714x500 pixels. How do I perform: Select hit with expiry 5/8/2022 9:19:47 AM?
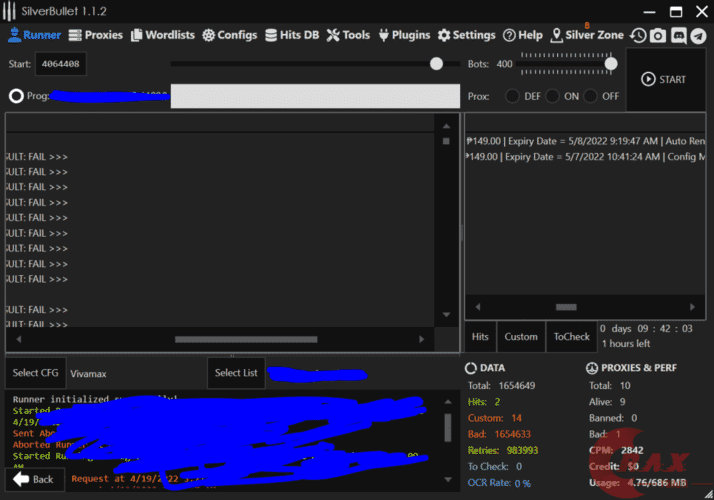coord(585,141)
